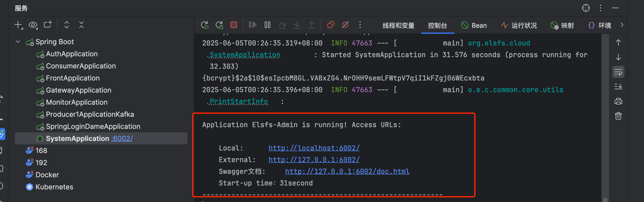Open the Swagger doc.html link
Viewport: 644px width, 202px height.
tap(347, 171)
